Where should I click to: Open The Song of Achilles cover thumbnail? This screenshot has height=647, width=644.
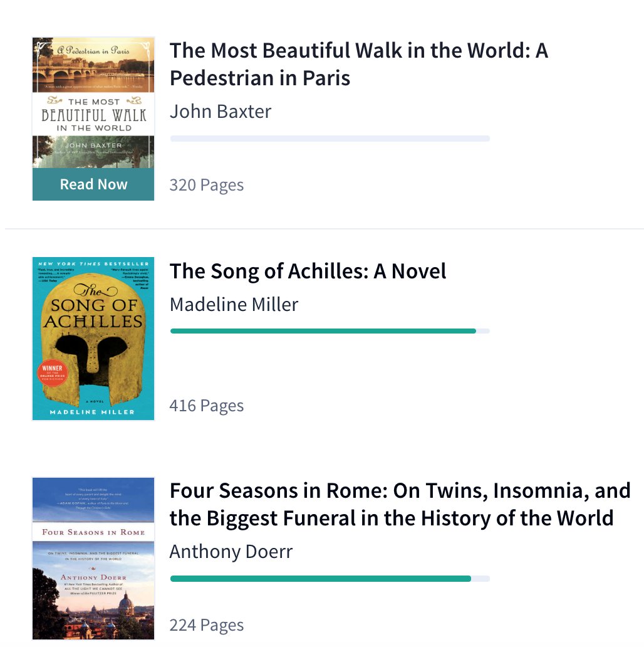click(x=93, y=339)
